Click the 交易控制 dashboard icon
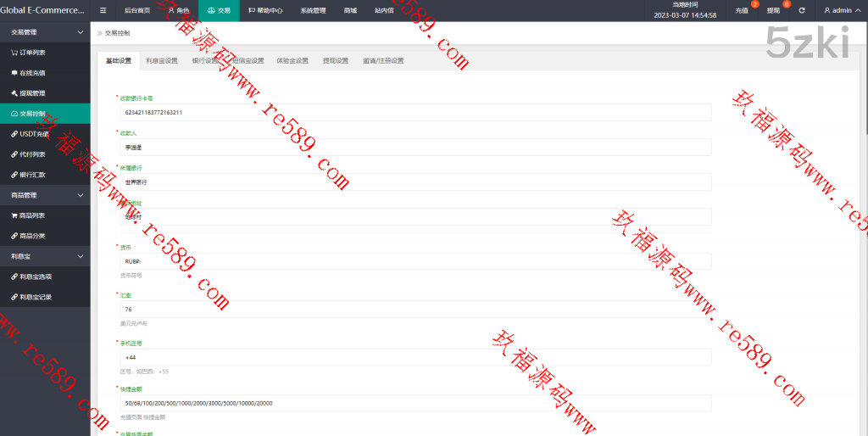 pos(14,114)
